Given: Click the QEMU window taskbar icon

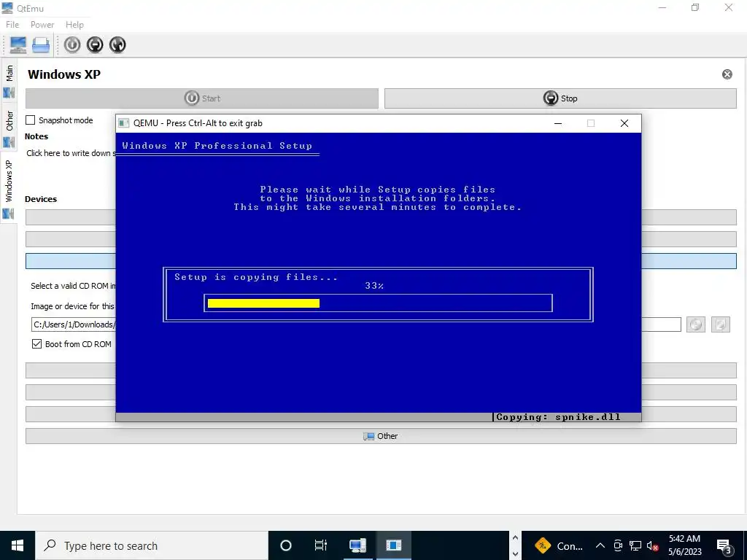Looking at the screenshot, I should 393,545.
